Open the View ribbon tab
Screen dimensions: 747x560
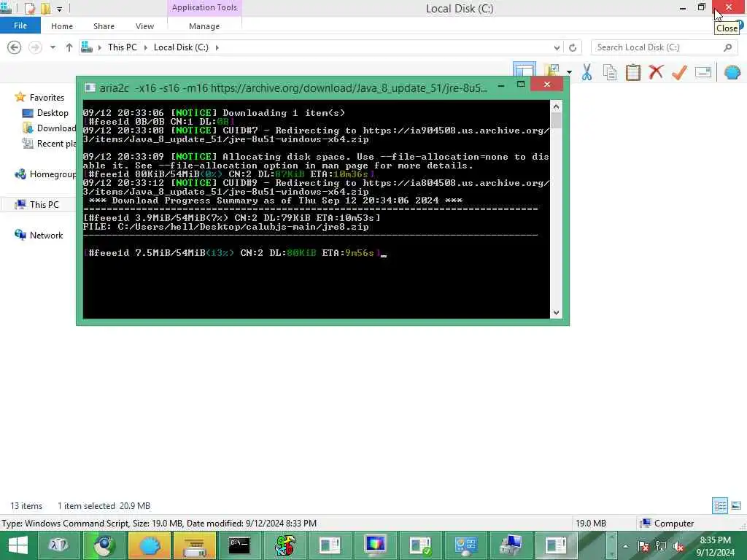[144, 26]
